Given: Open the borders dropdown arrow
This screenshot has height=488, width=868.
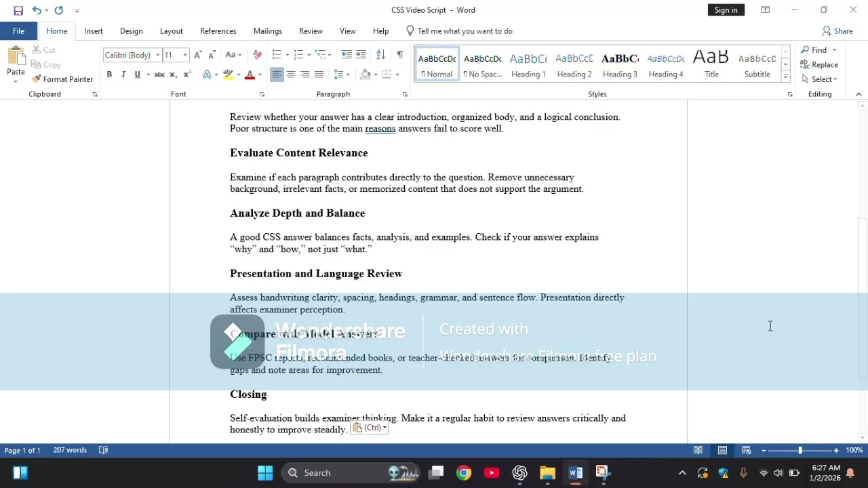Looking at the screenshot, I should (x=397, y=75).
